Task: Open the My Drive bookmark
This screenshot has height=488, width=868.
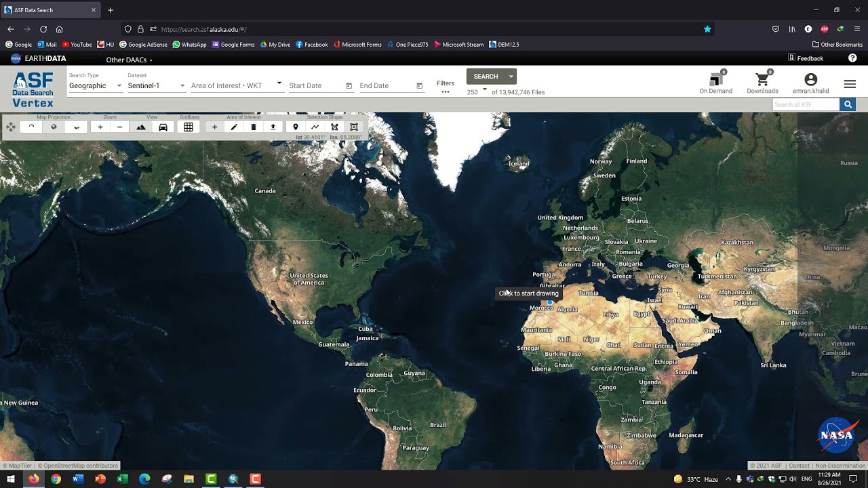Action: click(x=275, y=45)
